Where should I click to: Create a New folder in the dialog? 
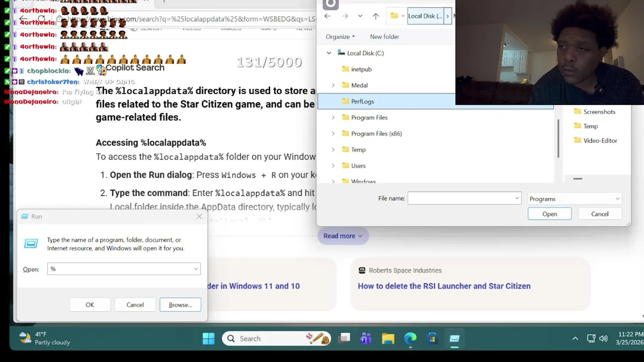[384, 37]
